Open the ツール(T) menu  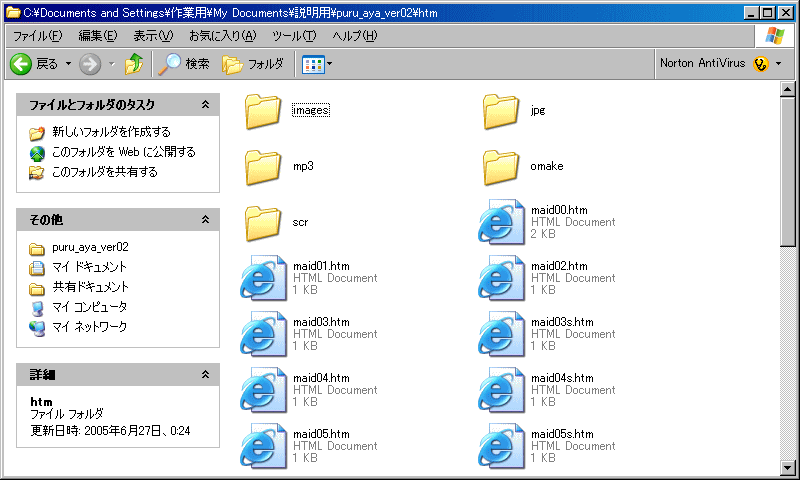tap(294, 36)
